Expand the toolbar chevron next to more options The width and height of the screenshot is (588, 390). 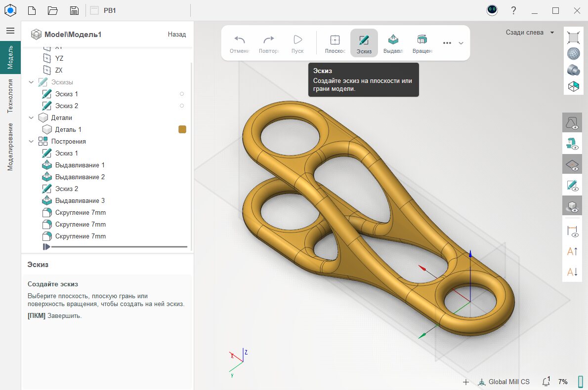tap(461, 43)
